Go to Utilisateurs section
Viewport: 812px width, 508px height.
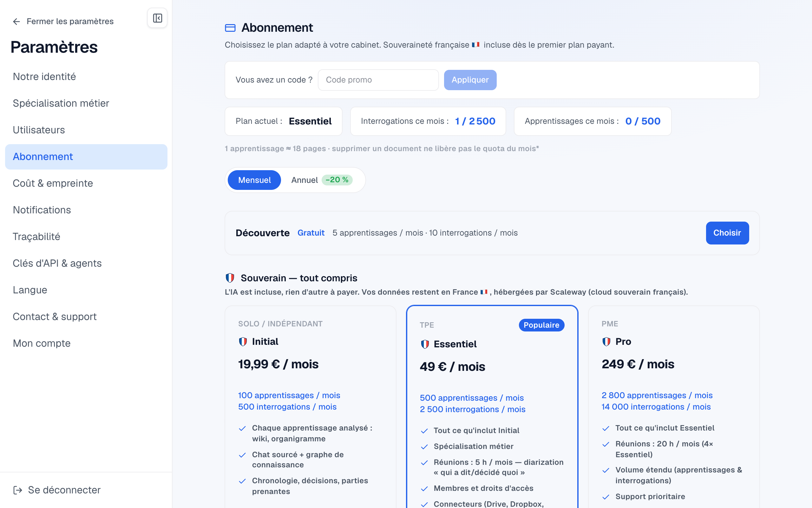[86, 130]
